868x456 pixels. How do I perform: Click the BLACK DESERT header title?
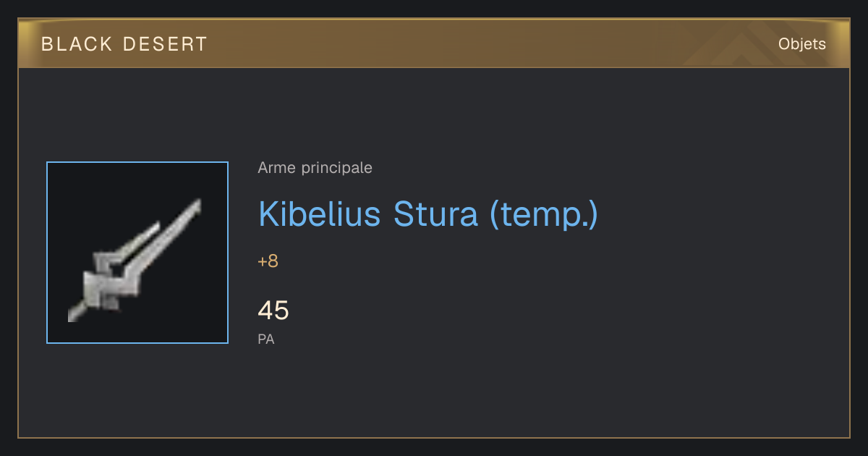[124, 44]
